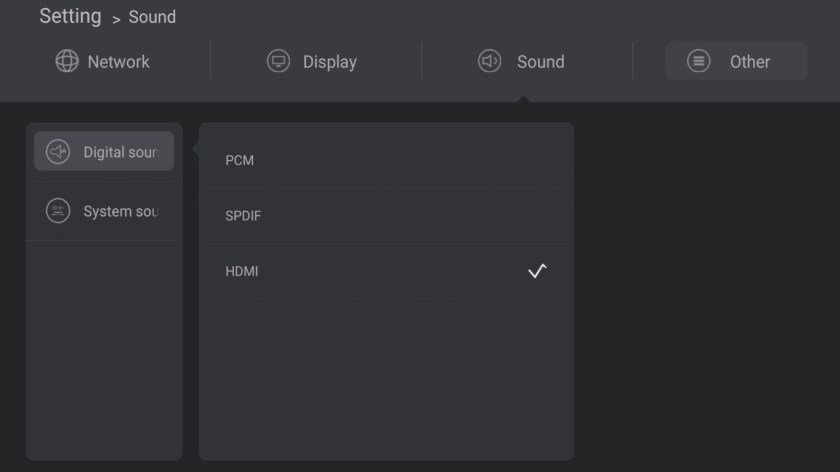Screen dimensions: 840x472
Task: Switch to the Display tab label
Action: click(330, 62)
